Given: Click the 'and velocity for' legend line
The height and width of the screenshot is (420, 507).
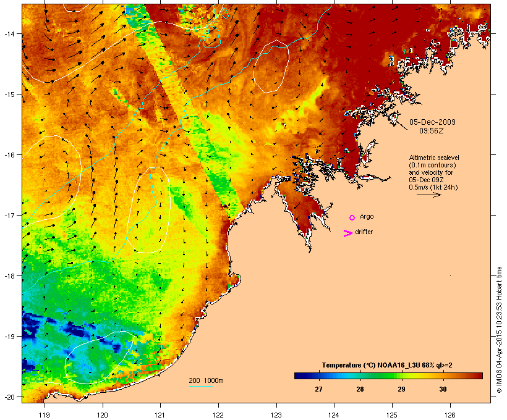Looking at the screenshot, I should pyautogui.click(x=431, y=172).
